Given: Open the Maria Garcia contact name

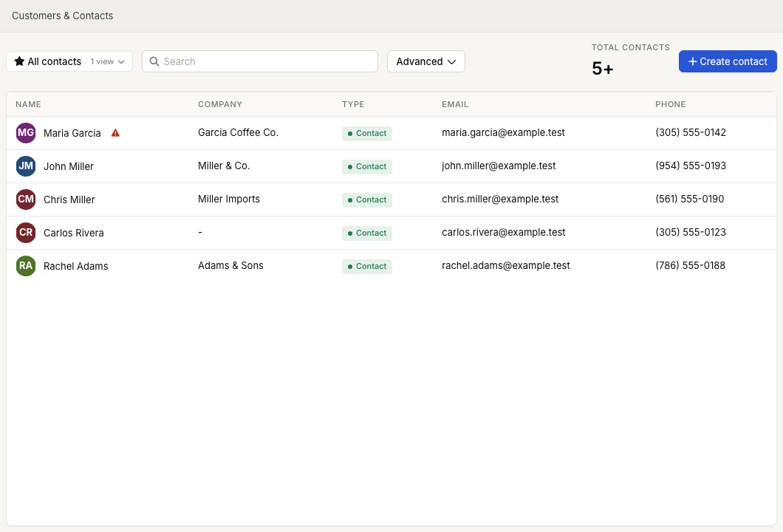Looking at the screenshot, I should [72, 134].
